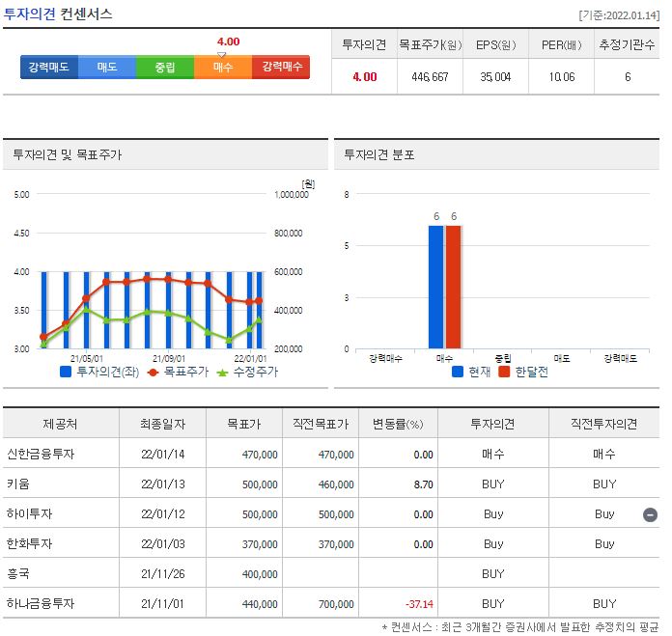Click the 강력매수 axis label in distribution chart
The width and height of the screenshot is (672, 636).
(x=385, y=358)
